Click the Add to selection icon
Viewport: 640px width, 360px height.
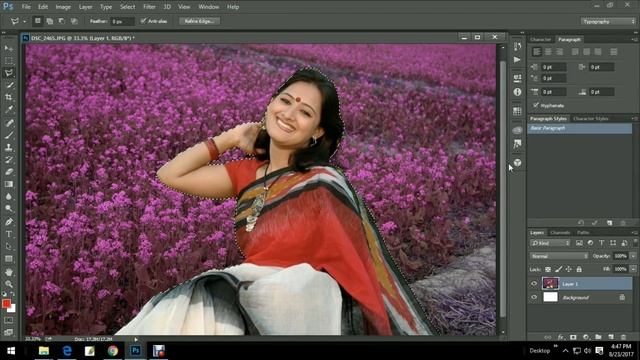tap(49, 21)
